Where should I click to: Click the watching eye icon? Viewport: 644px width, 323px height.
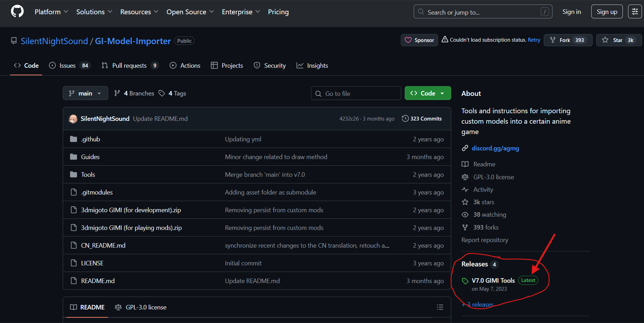coord(465,215)
